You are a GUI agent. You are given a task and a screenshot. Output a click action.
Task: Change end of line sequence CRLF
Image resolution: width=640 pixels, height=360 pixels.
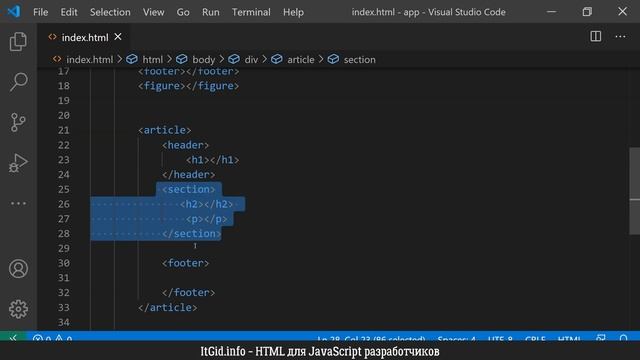coord(535,338)
